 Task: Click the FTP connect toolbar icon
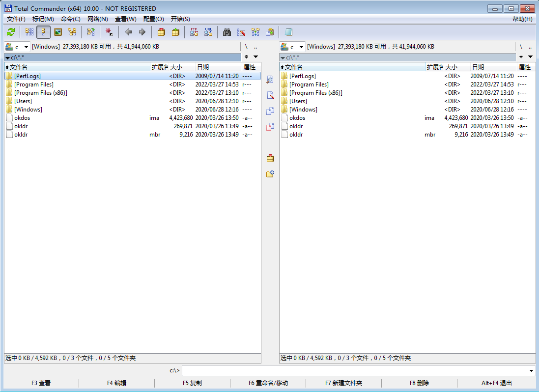click(x=194, y=32)
